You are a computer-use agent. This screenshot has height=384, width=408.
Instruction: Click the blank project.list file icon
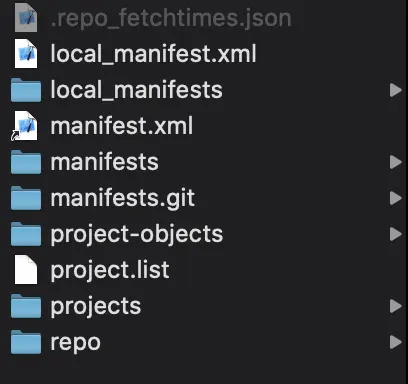(x=26, y=270)
